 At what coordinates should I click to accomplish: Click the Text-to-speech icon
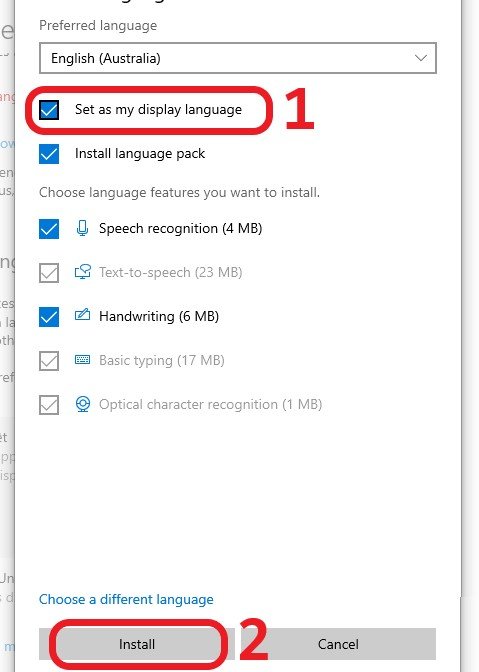coord(83,272)
